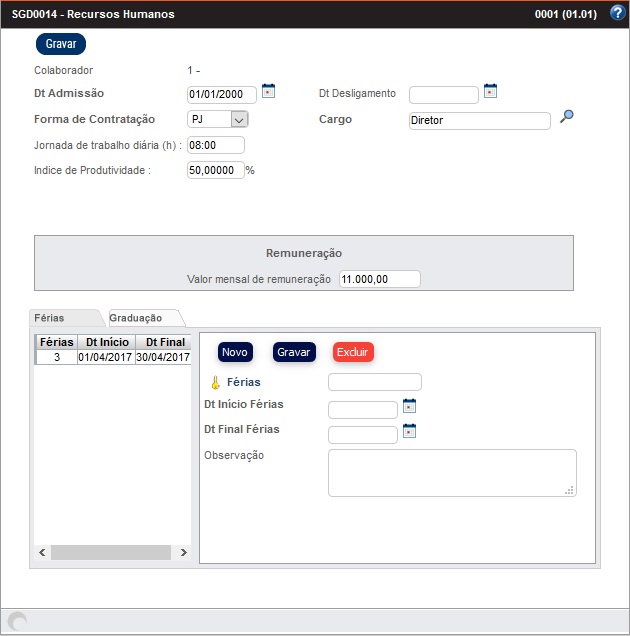Open calendar for Dt Final Férias
Image resolution: width=630 pixels, height=636 pixels.
pyautogui.click(x=409, y=431)
